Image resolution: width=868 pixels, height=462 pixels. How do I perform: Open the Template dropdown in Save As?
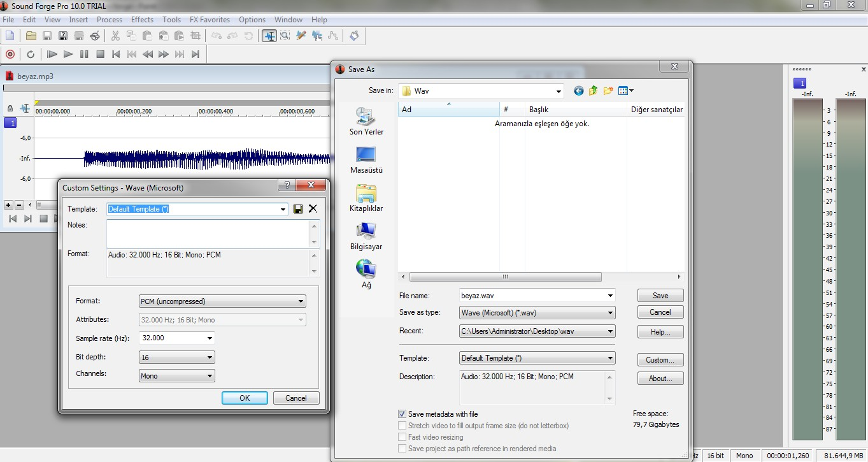pos(611,358)
